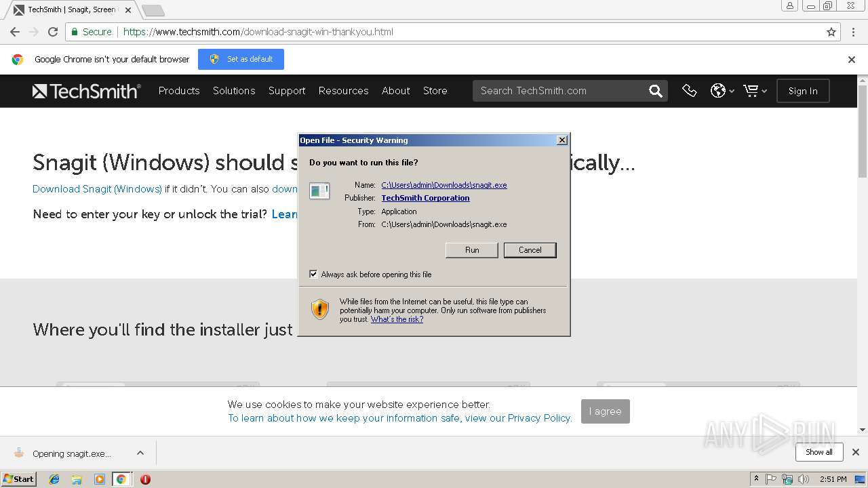Open a new browser tab
Screen dimensions: 868x488
153,10
